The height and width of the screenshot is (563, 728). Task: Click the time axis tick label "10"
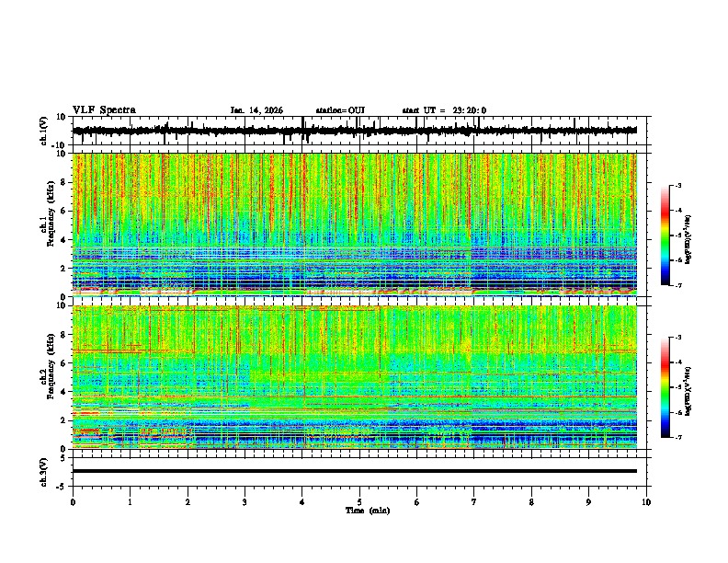pyautogui.click(x=646, y=502)
